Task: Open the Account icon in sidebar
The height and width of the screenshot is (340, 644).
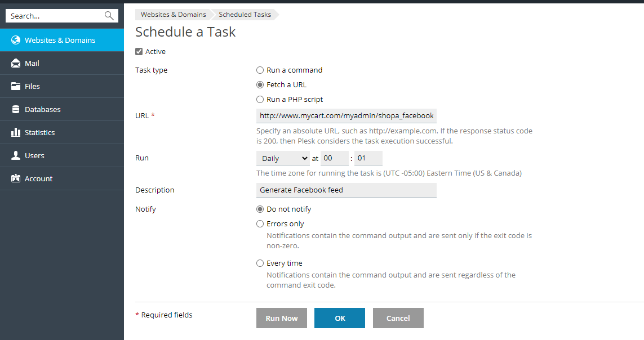Action: click(16, 178)
